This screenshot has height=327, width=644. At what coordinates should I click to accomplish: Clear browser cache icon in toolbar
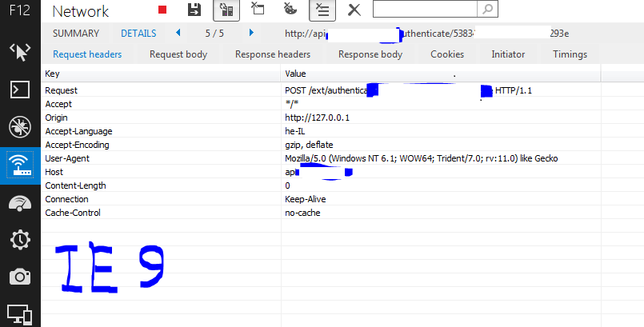(x=258, y=8)
